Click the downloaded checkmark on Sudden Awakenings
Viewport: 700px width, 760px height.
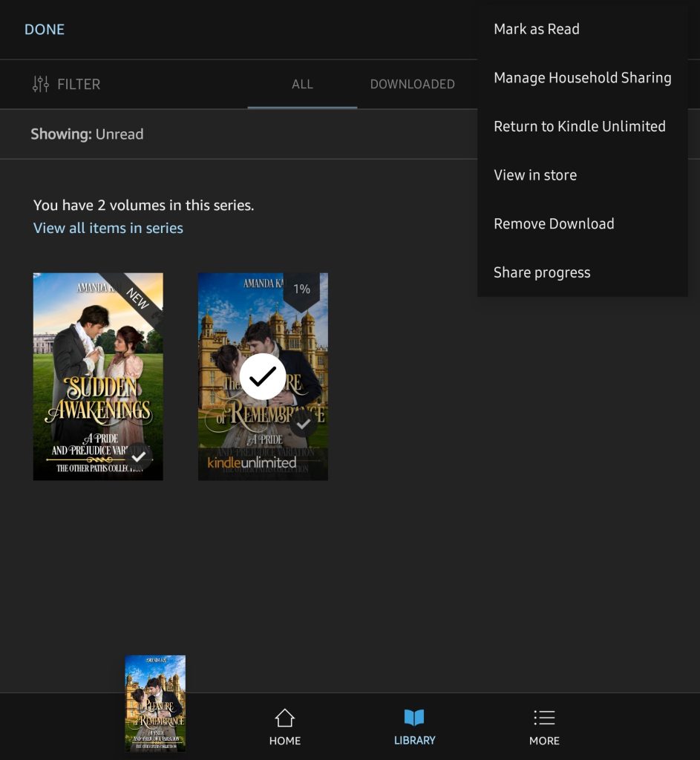[139, 456]
